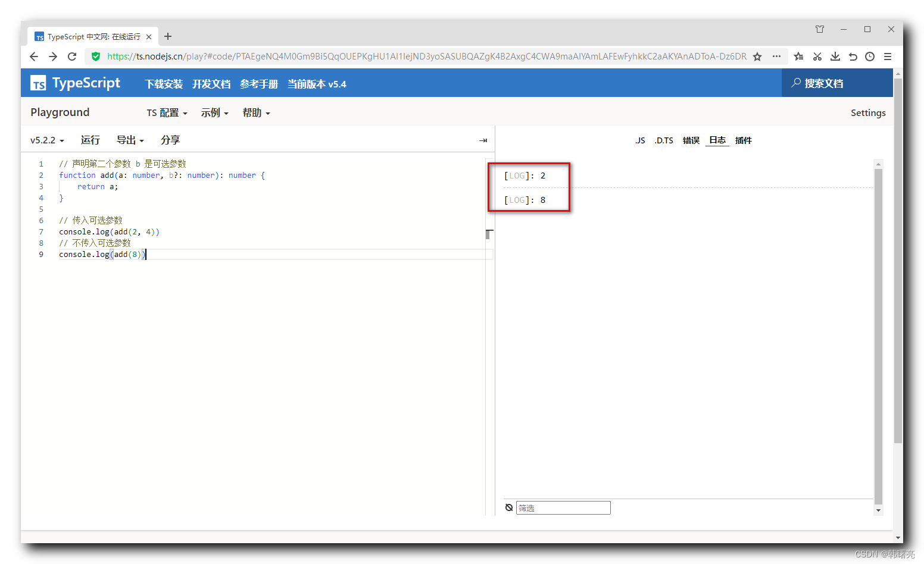The width and height of the screenshot is (924, 564).
Task: Expand the 示例 dropdown menu
Action: coord(214,113)
